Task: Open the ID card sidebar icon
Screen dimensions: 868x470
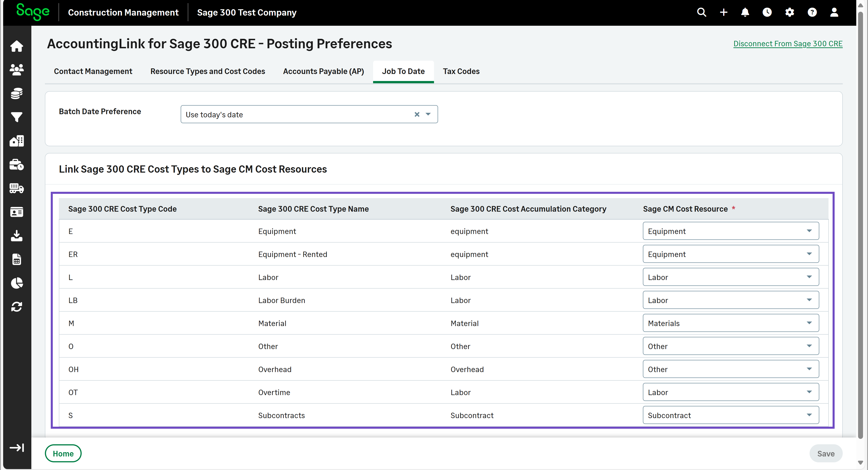Action: click(x=16, y=212)
